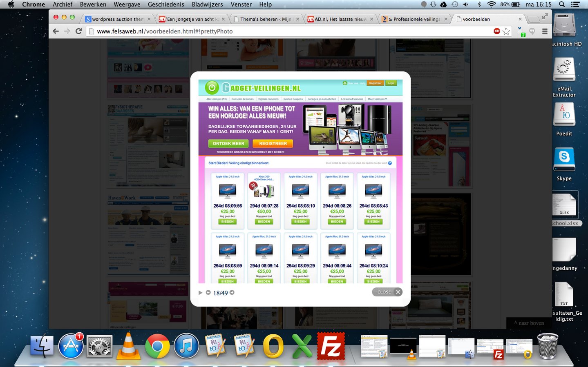Click the blue help question mark icon
The height and width of the screenshot is (367, 588).
(x=390, y=163)
